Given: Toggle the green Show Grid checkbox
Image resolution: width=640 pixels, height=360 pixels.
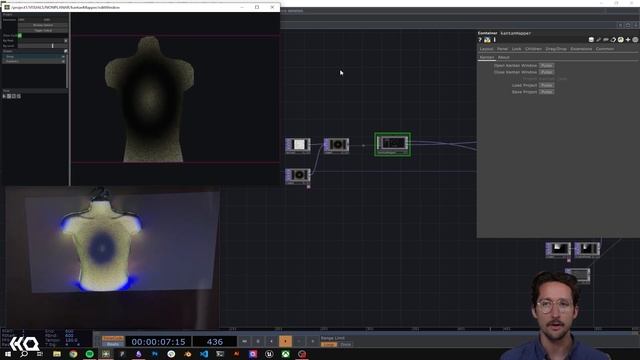Looking at the screenshot, I should tap(20, 36).
